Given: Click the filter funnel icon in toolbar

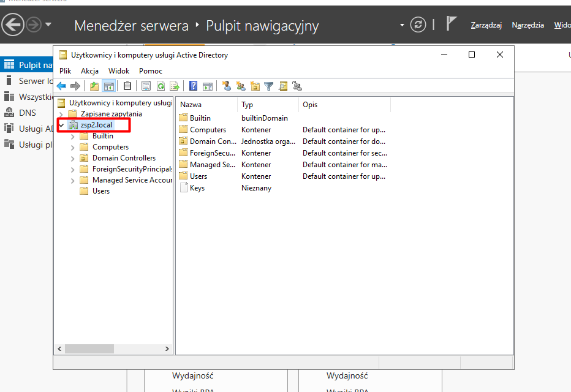Looking at the screenshot, I should [x=268, y=86].
